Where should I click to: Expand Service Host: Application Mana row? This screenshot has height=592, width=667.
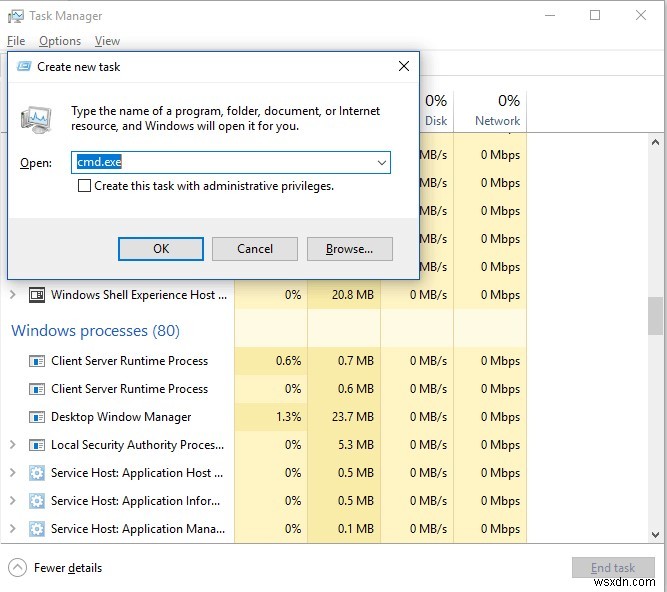[13, 529]
